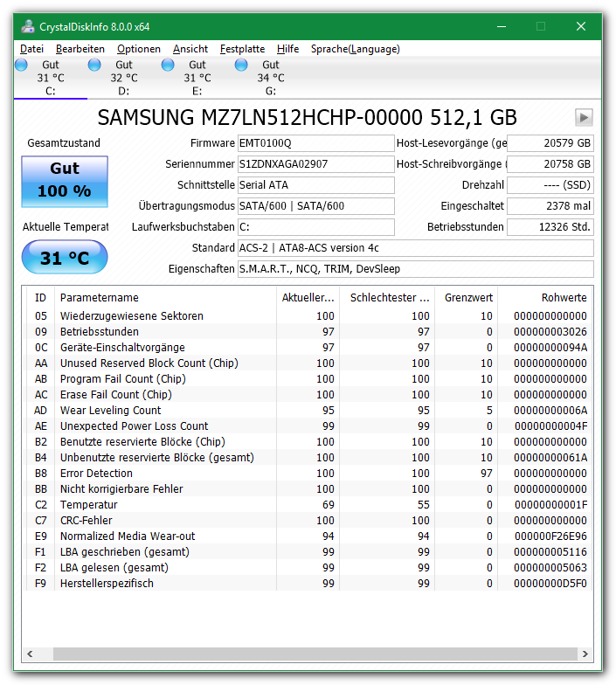The image size is (616, 685).
Task: Click the blue status orb for drive E:
Action: click(x=168, y=65)
